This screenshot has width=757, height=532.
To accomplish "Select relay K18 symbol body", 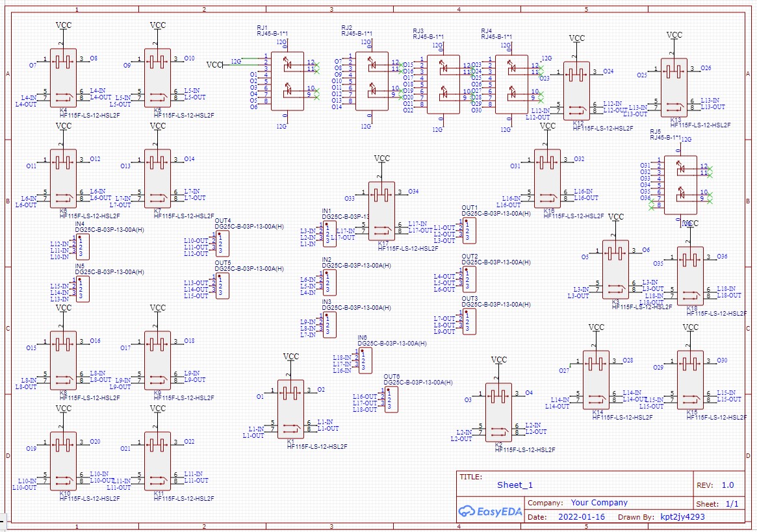I will coord(690,276).
